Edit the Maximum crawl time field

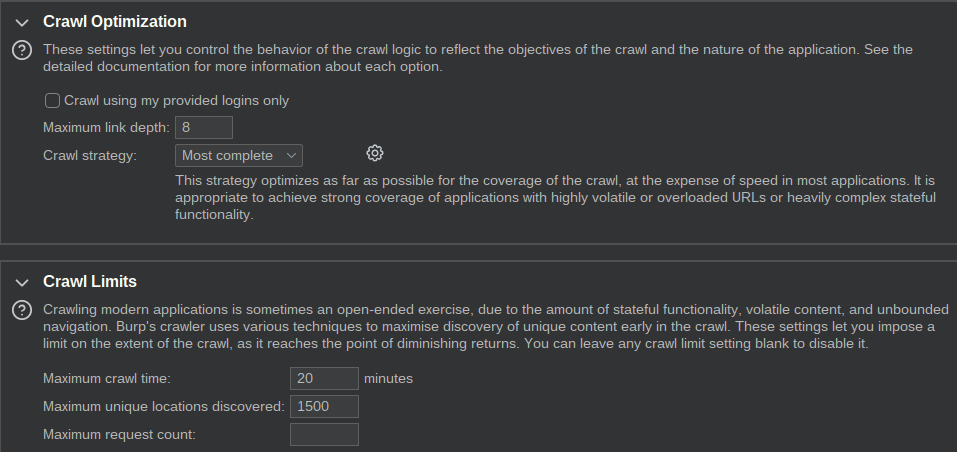324,378
